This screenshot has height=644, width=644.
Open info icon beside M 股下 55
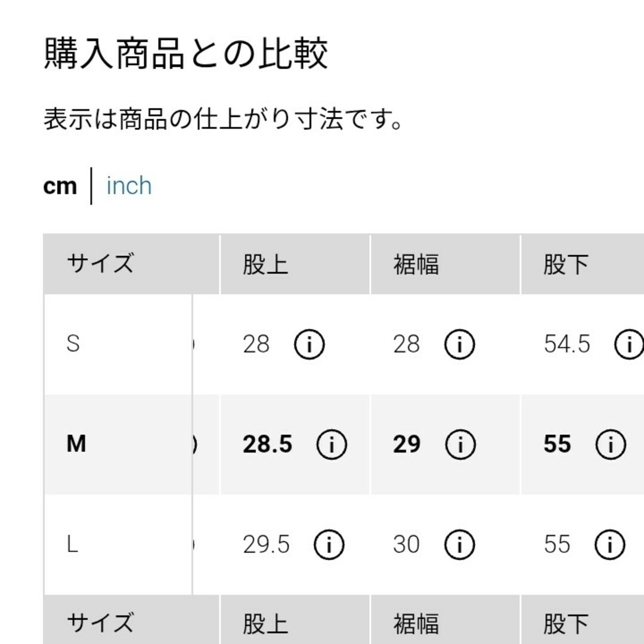pyautogui.click(x=611, y=444)
